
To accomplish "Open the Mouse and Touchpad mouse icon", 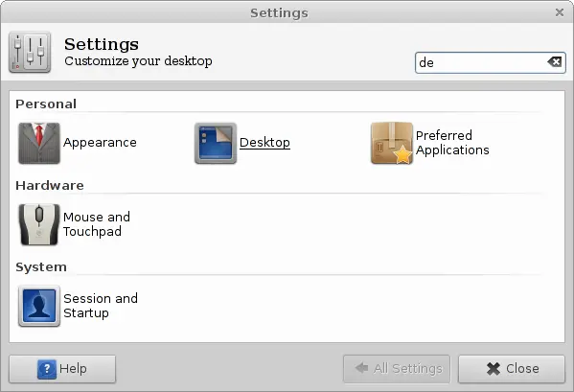I will [39, 224].
